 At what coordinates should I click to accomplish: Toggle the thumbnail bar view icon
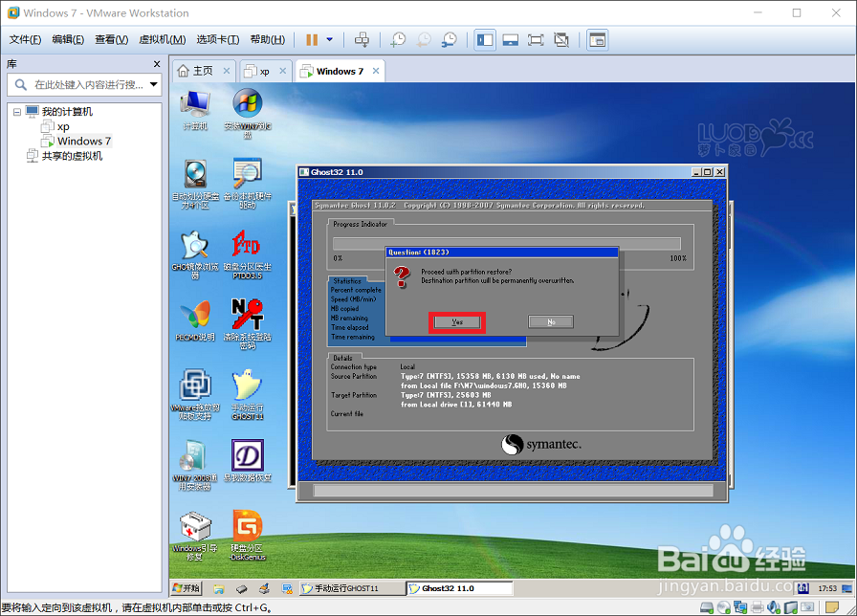click(511, 40)
